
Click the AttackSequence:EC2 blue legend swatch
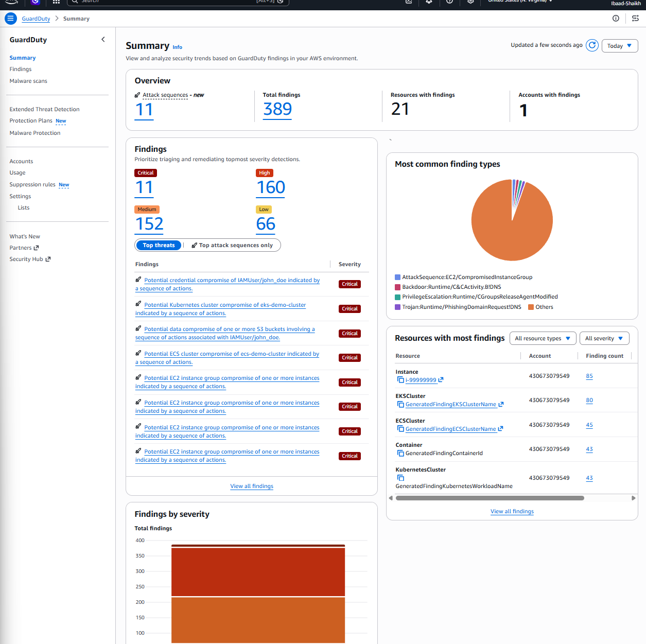tap(397, 277)
